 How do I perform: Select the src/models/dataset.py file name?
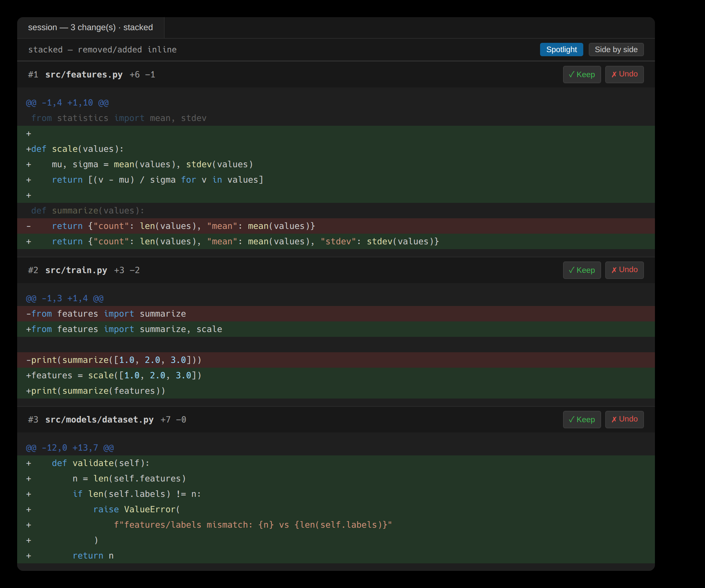(x=99, y=420)
